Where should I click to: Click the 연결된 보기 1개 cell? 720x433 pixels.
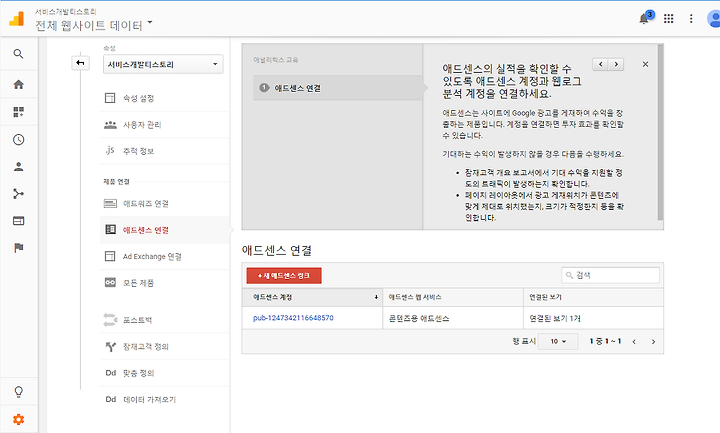click(x=594, y=318)
